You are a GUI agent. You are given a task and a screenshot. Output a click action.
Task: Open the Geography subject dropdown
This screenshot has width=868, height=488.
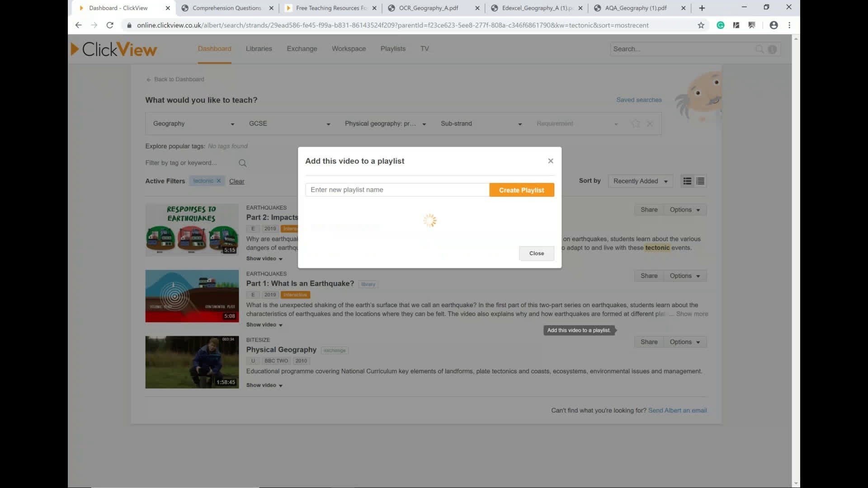193,124
